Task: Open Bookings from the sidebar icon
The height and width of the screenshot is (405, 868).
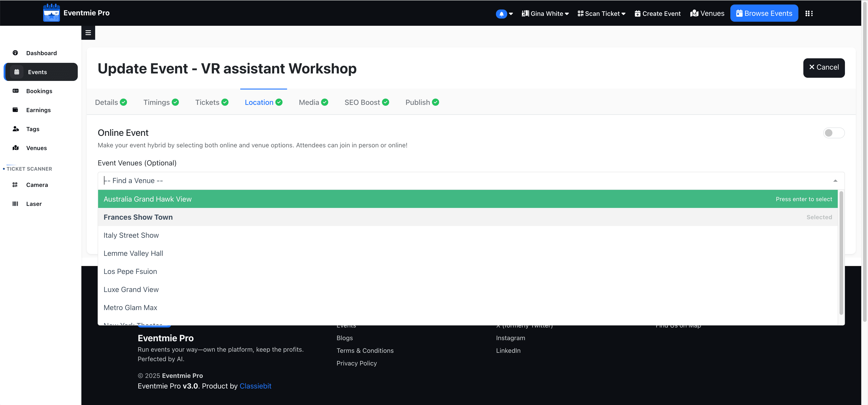Action: tap(15, 91)
